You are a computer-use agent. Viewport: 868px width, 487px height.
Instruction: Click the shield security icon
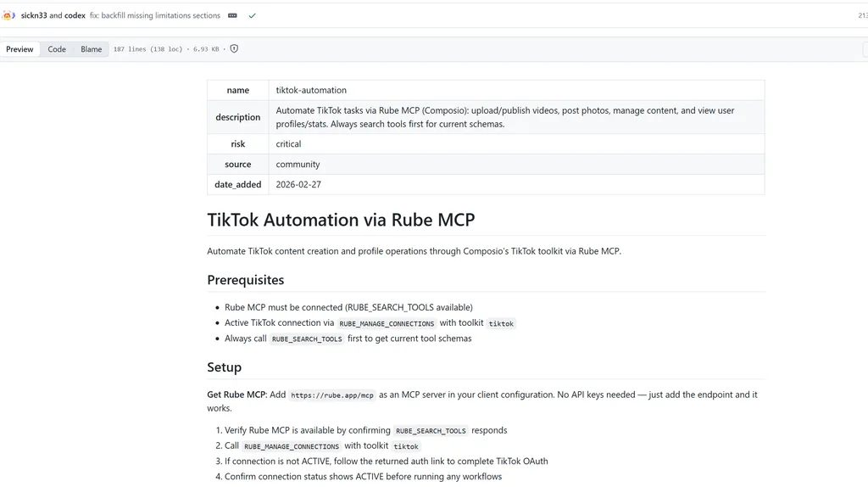234,48
